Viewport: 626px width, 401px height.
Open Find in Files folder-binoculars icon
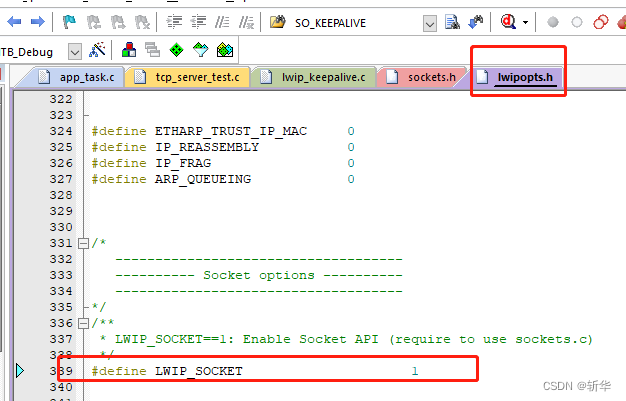(x=278, y=22)
